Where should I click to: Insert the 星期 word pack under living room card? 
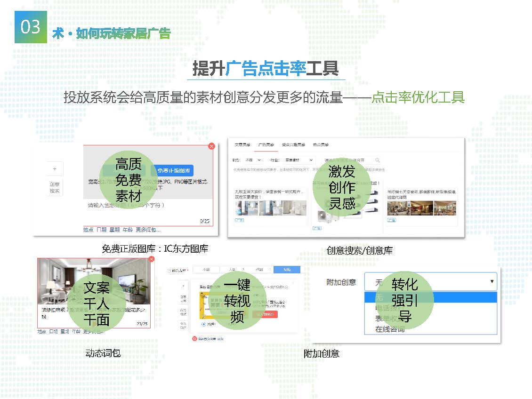point(64,332)
